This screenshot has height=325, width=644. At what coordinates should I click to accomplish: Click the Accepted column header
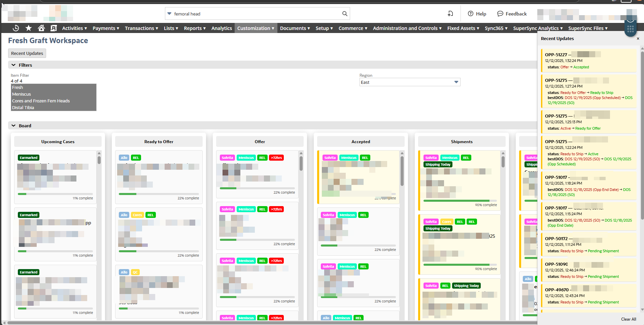click(x=361, y=142)
